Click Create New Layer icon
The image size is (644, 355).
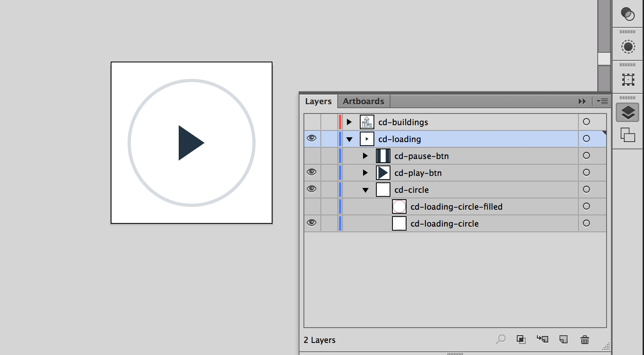(x=563, y=340)
